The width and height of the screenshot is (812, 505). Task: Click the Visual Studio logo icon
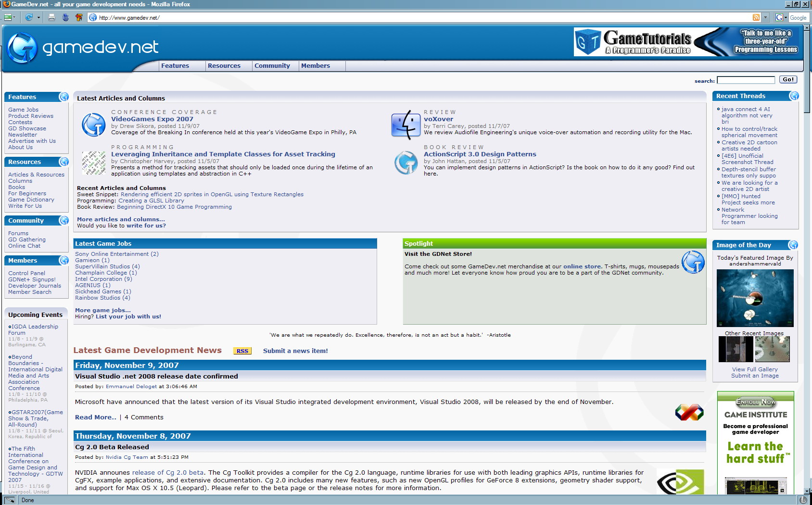tap(689, 412)
